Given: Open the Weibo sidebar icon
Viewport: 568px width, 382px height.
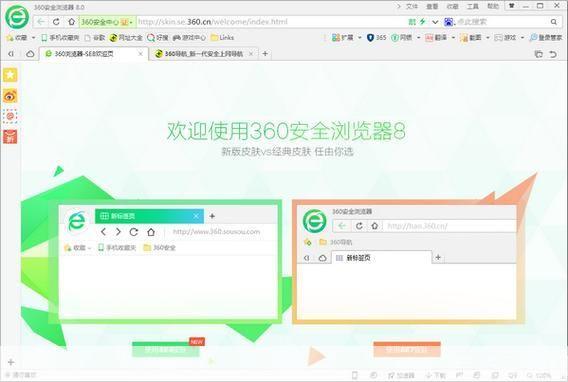Looking at the screenshot, I should 10,96.
